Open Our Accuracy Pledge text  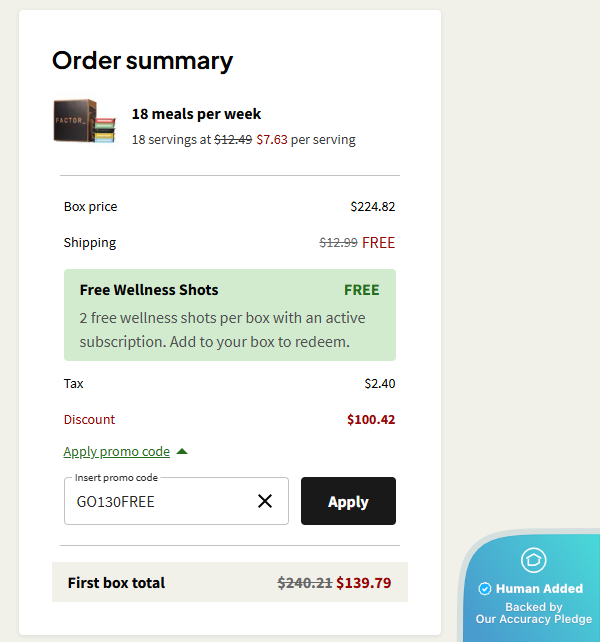point(533,619)
